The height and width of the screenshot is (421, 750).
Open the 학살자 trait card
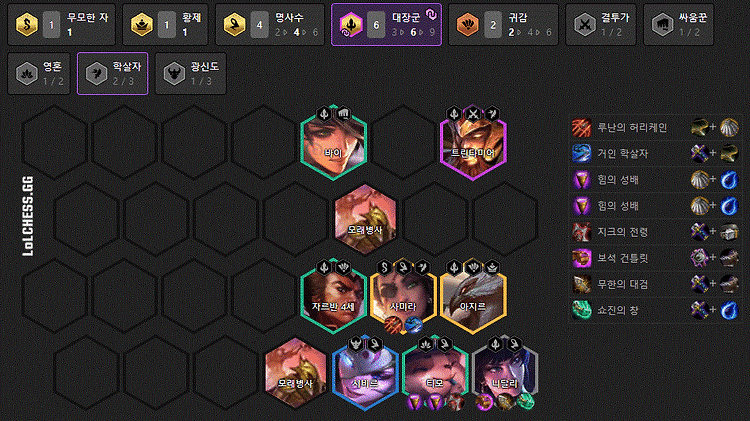point(112,74)
